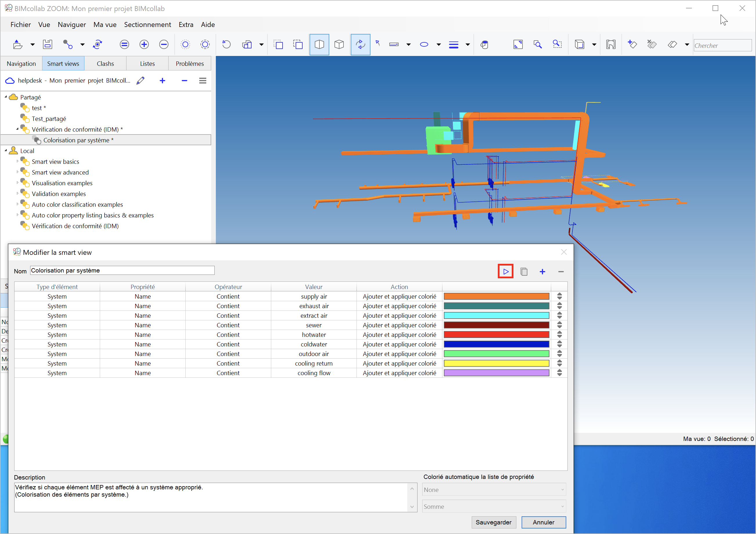Add a new rule with the plus button
The width and height of the screenshot is (756, 534).
point(542,271)
